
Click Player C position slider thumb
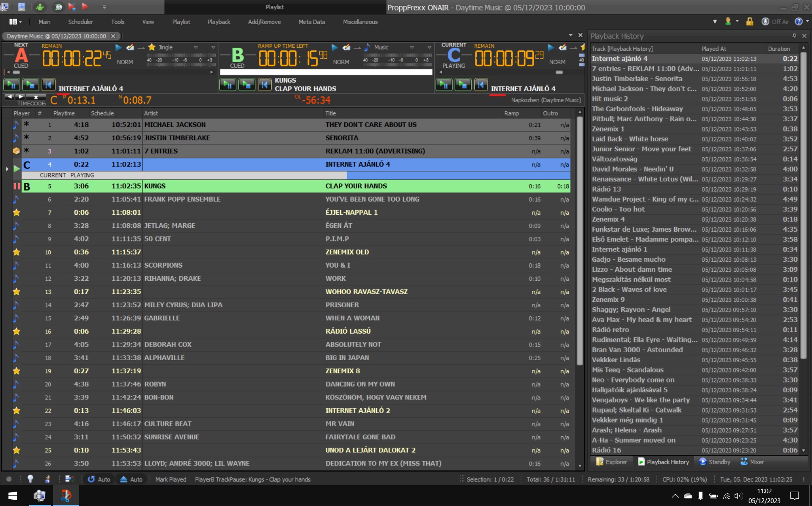[x=559, y=72]
